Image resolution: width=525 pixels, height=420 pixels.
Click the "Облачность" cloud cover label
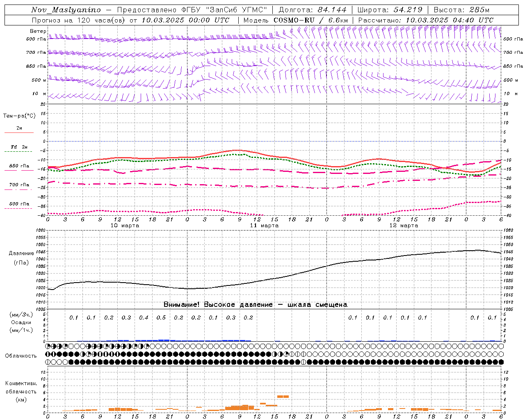[21, 356]
